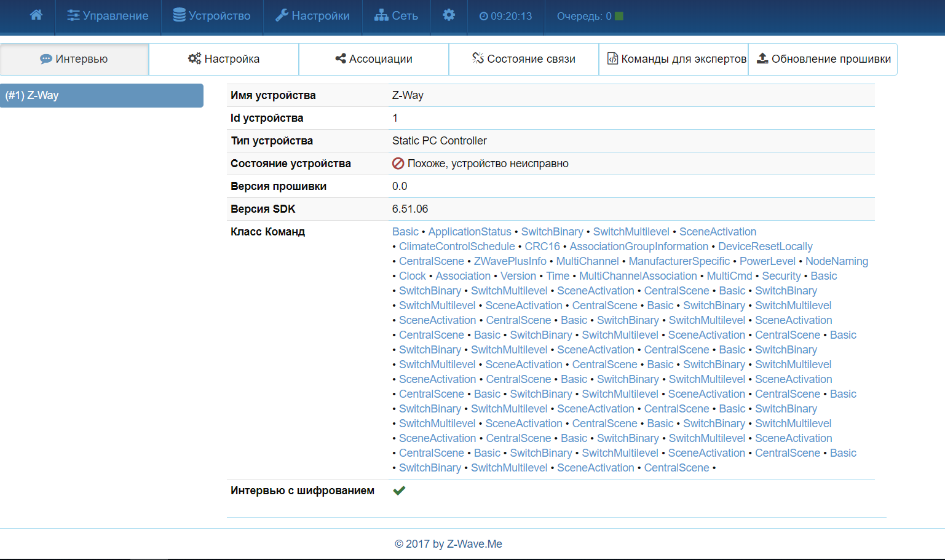Open the Настройки menu
The height and width of the screenshot is (560, 945).
pos(313,16)
